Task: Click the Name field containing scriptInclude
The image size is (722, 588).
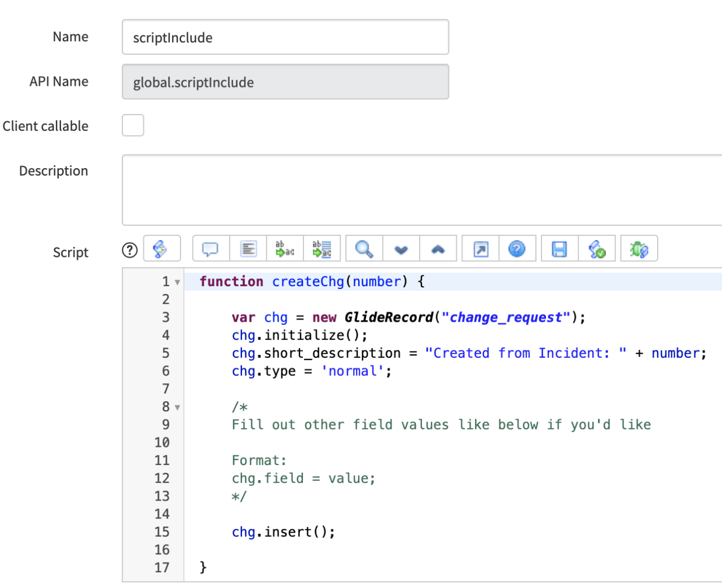Action: (x=285, y=37)
